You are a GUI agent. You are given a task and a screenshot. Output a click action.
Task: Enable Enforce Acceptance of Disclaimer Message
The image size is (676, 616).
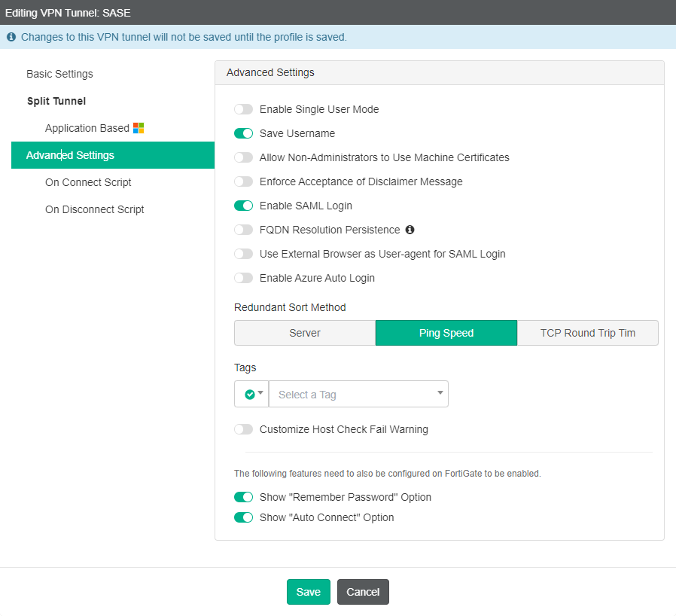tap(243, 181)
